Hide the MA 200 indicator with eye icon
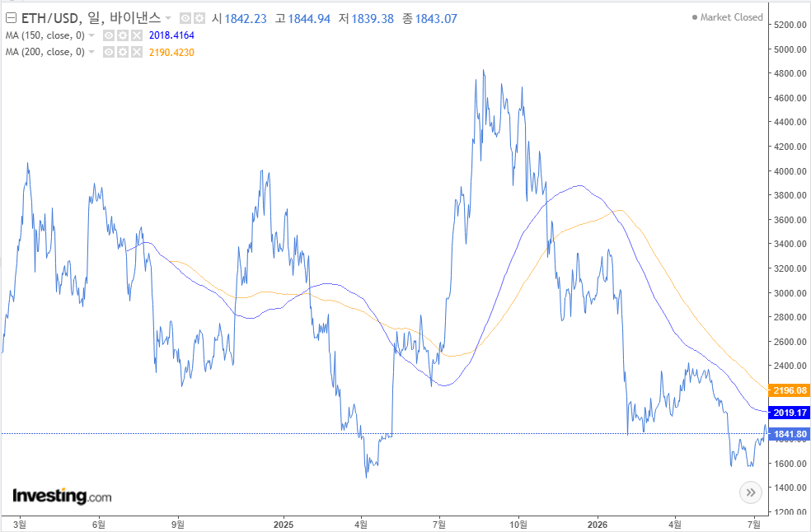This screenshot has width=811, height=532. tap(109, 52)
